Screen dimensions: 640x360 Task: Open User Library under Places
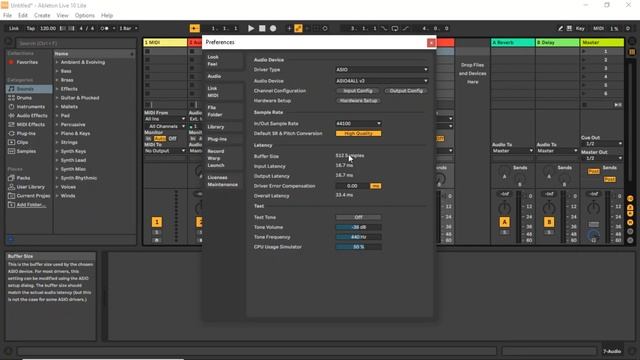click(x=31, y=187)
